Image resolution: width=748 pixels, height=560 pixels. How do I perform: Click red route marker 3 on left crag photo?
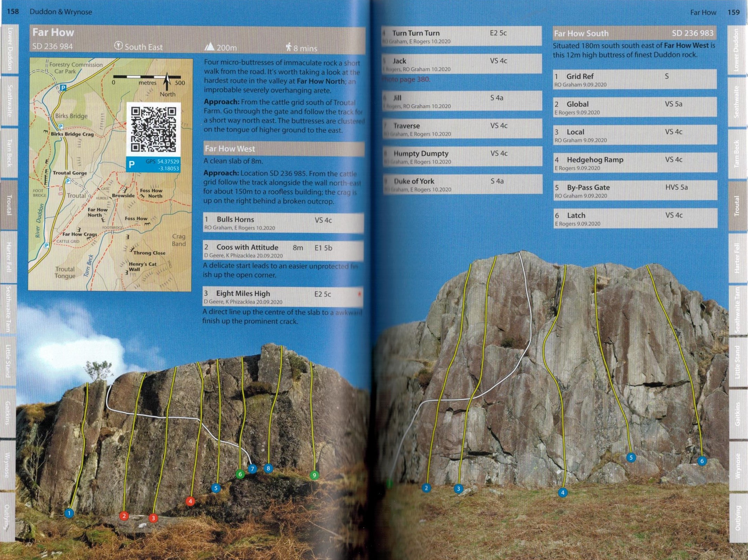[x=153, y=518]
